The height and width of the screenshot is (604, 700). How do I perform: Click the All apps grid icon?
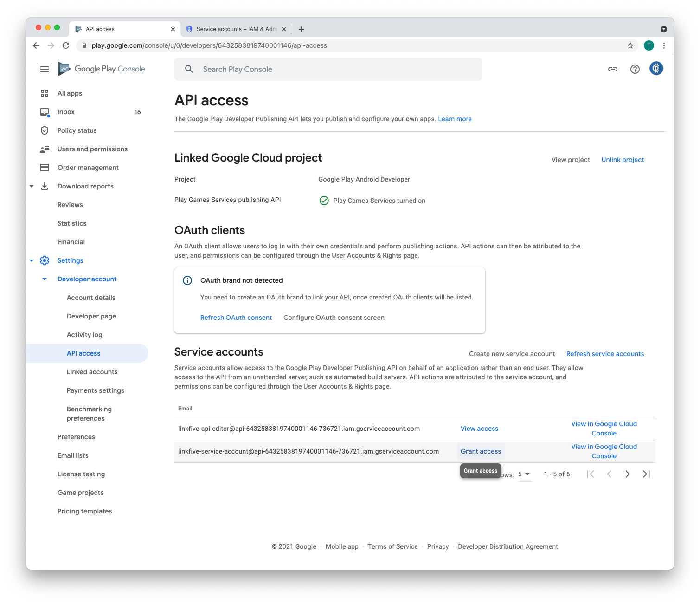coord(45,93)
